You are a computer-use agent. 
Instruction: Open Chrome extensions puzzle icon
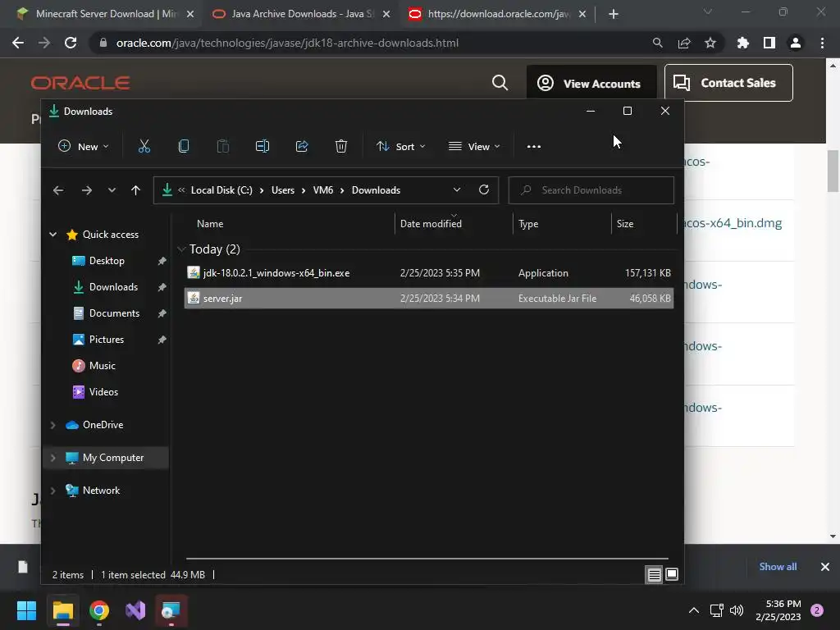(x=743, y=43)
